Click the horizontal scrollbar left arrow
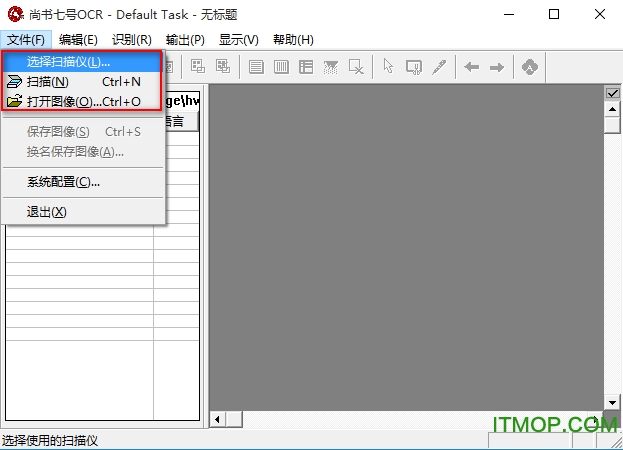The image size is (623, 450). point(217,419)
